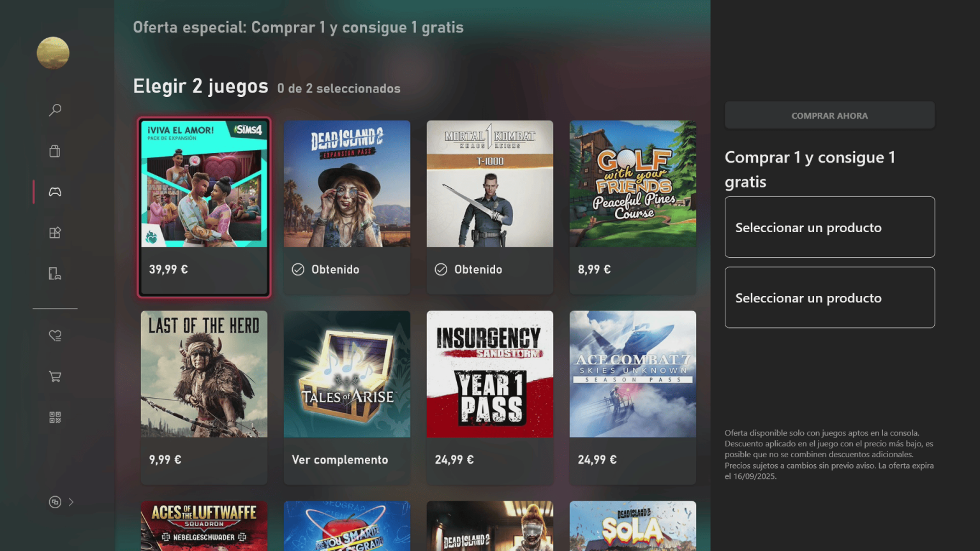Open Ver complemento on Tales of Arise
This screenshot has height=551, width=980.
pos(339,459)
